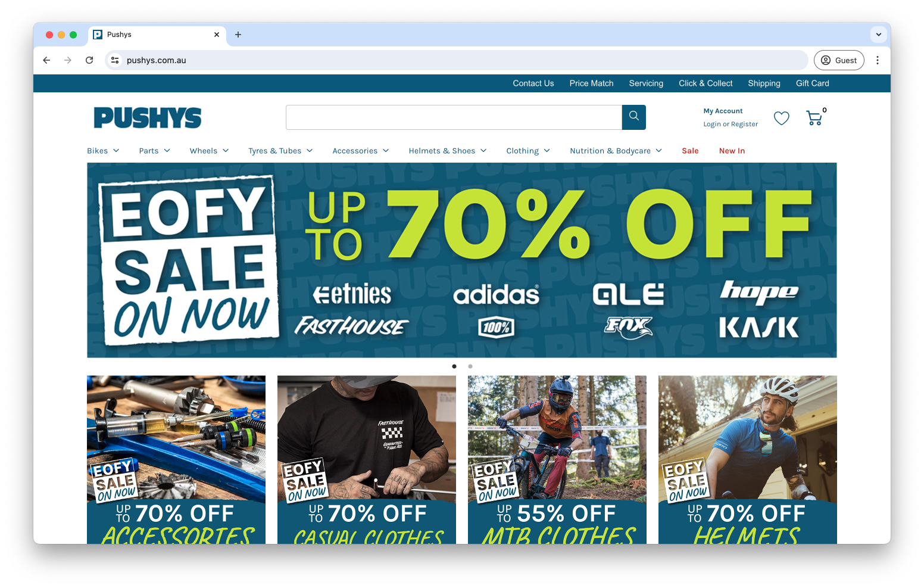Click the search magnifier button
924x588 pixels.
(x=634, y=117)
